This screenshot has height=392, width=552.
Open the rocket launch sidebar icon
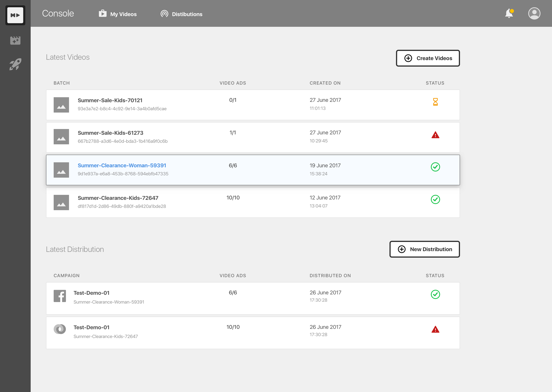(15, 64)
